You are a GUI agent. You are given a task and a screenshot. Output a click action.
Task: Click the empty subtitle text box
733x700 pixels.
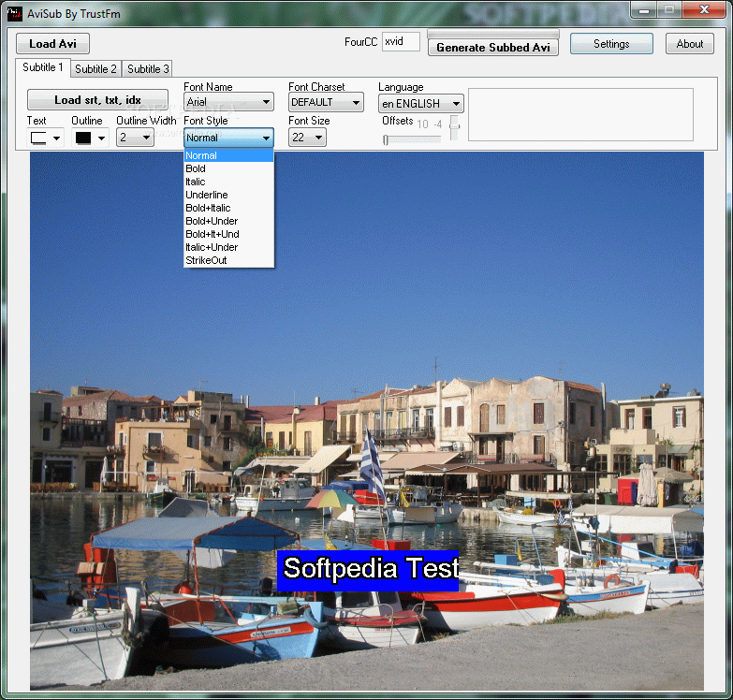(x=580, y=114)
